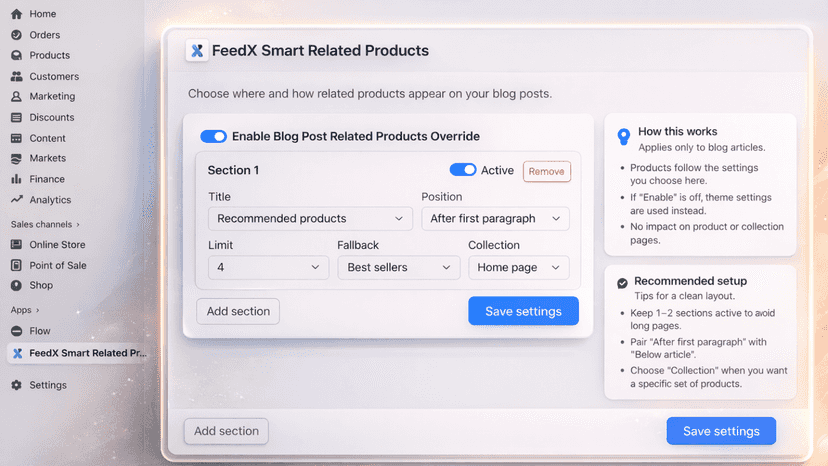Click text 'Applies only to blog articles.'
The image size is (828, 466).
pyautogui.click(x=702, y=147)
